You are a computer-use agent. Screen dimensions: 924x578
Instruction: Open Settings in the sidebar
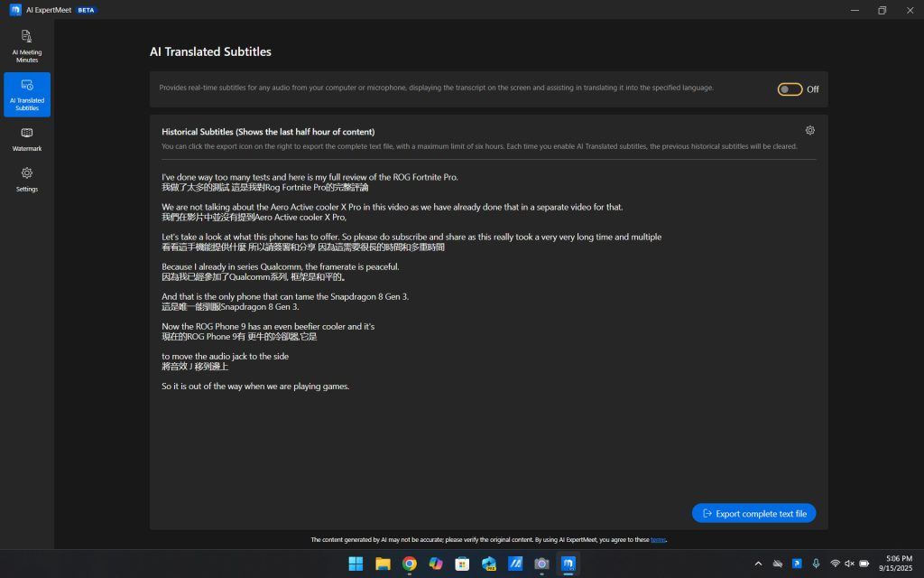click(x=27, y=180)
